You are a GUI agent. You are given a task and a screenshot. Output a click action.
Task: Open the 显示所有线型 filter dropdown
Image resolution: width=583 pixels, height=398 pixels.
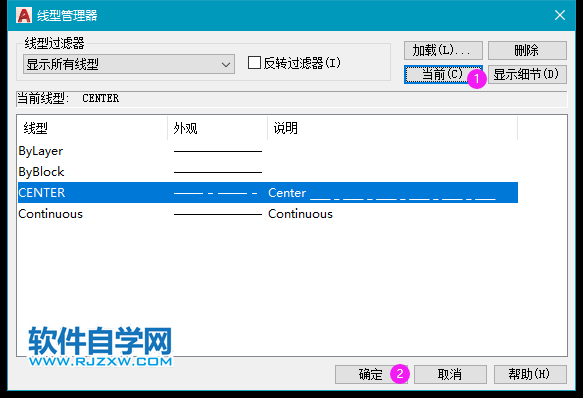129,64
